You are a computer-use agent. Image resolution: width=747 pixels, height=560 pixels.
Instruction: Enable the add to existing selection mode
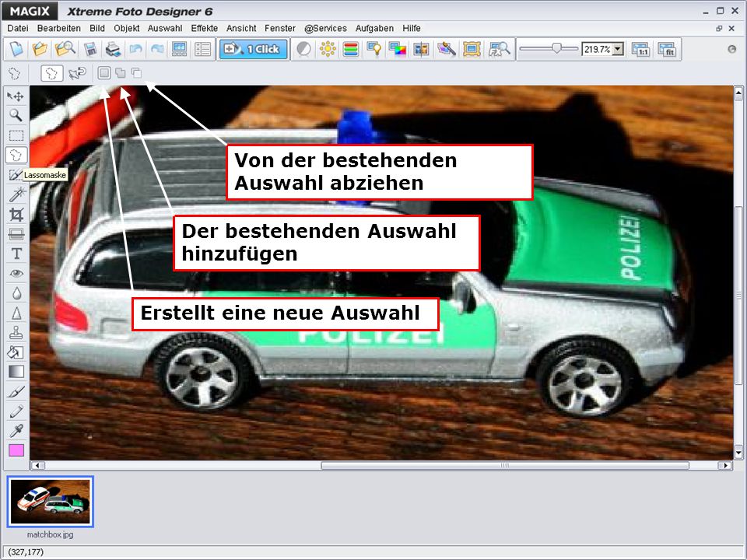[121, 73]
